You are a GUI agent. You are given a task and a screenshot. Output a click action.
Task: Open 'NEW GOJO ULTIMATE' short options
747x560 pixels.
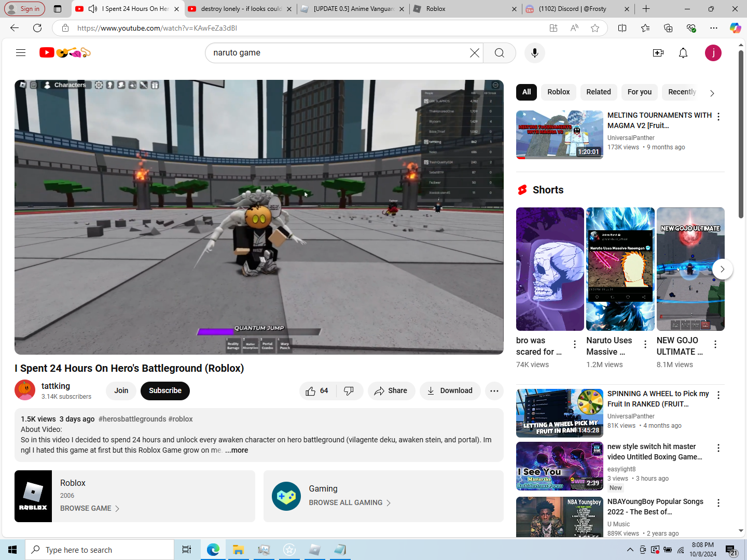click(715, 344)
